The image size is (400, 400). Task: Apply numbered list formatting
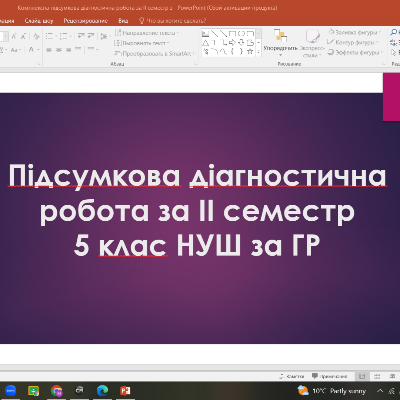pyautogui.click(x=63, y=36)
